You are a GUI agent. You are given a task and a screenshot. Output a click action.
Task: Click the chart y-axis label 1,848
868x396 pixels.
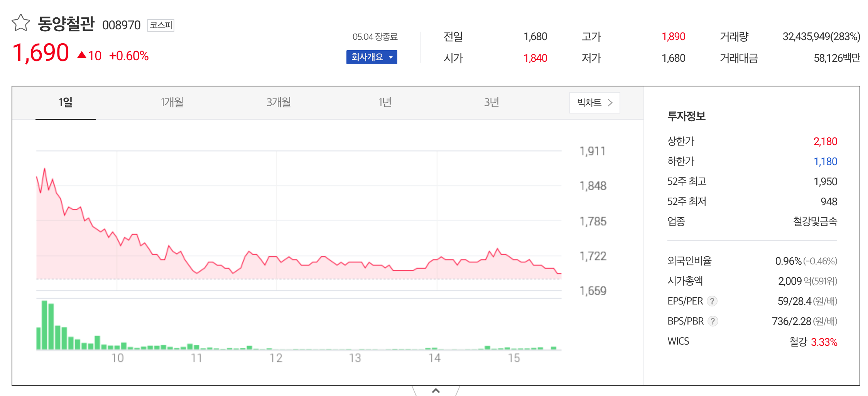[x=593, y=186]
